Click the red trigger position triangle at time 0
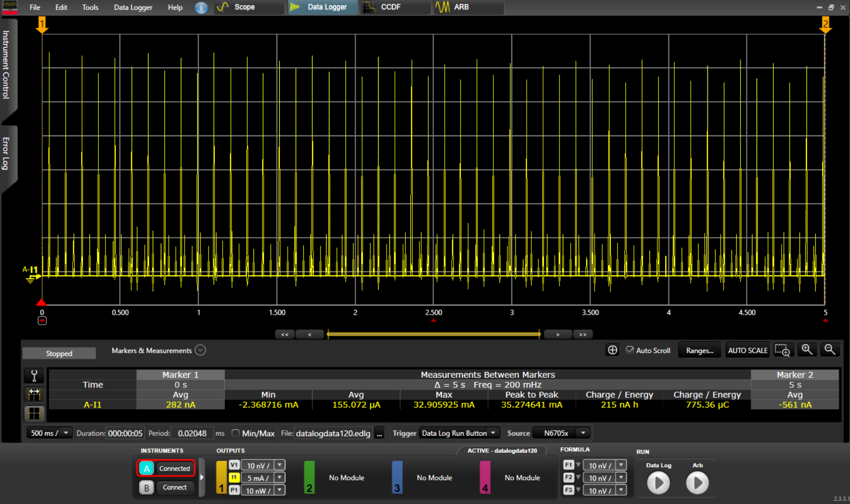This screenshot has width=850, height=504. coord(42,302)
